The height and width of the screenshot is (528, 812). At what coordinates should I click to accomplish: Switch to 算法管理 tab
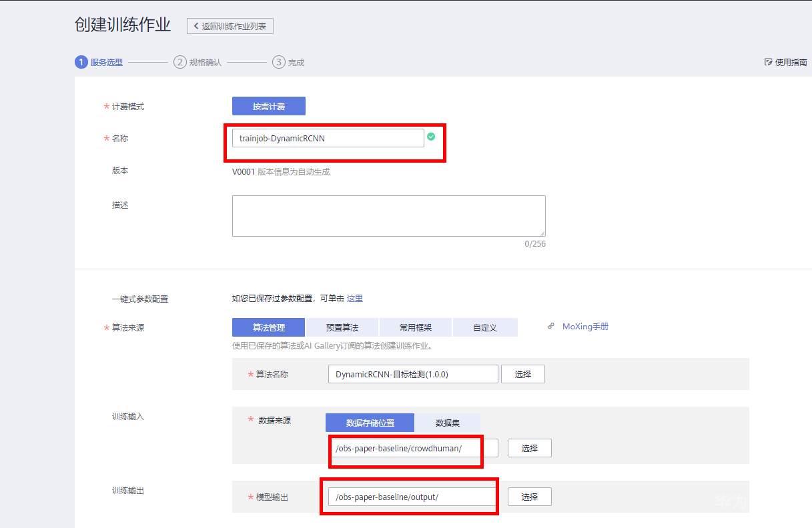[268, 327]
